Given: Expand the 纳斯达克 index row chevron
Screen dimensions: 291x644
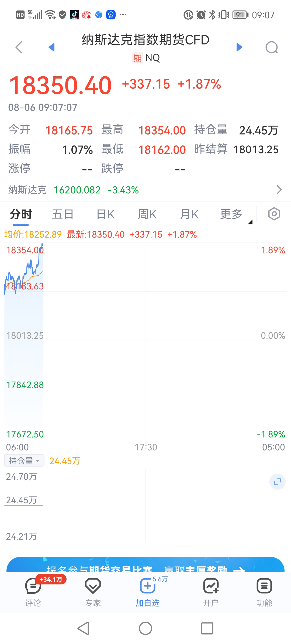Looking at the screenshot, I should pyautogui.click(x=279, y=190).
